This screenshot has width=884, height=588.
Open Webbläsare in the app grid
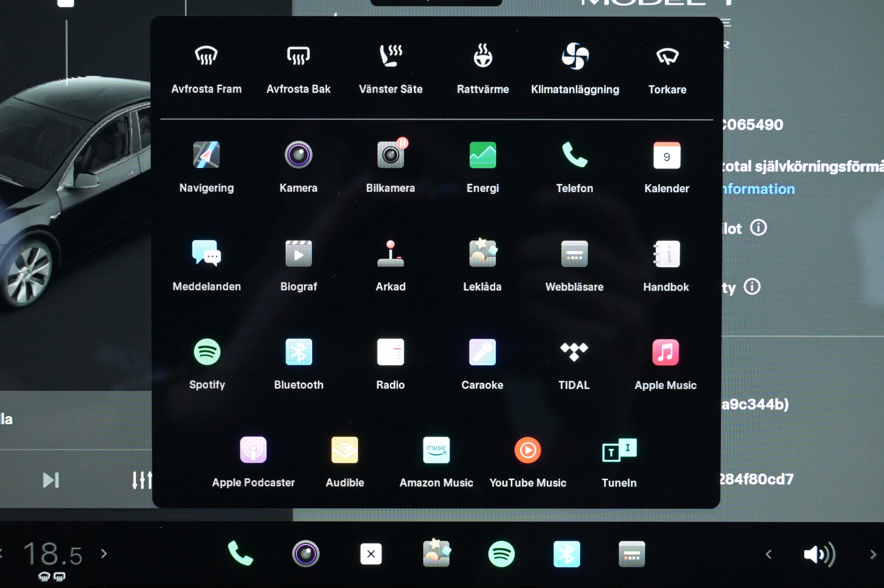point(575,266)
